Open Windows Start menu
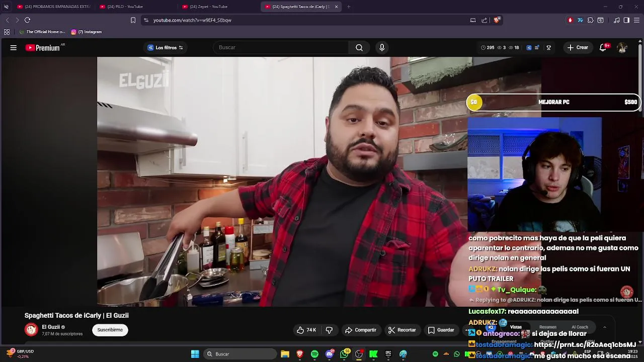 195,354
